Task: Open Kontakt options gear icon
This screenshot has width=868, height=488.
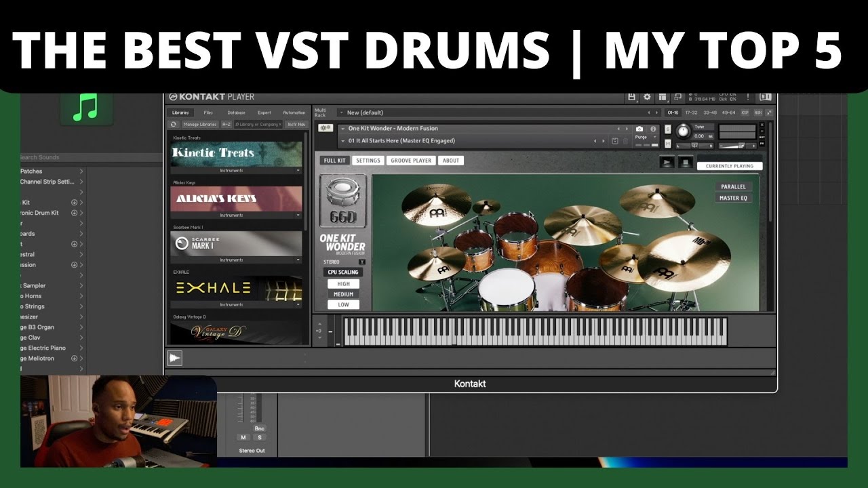Action: (647, 98)
